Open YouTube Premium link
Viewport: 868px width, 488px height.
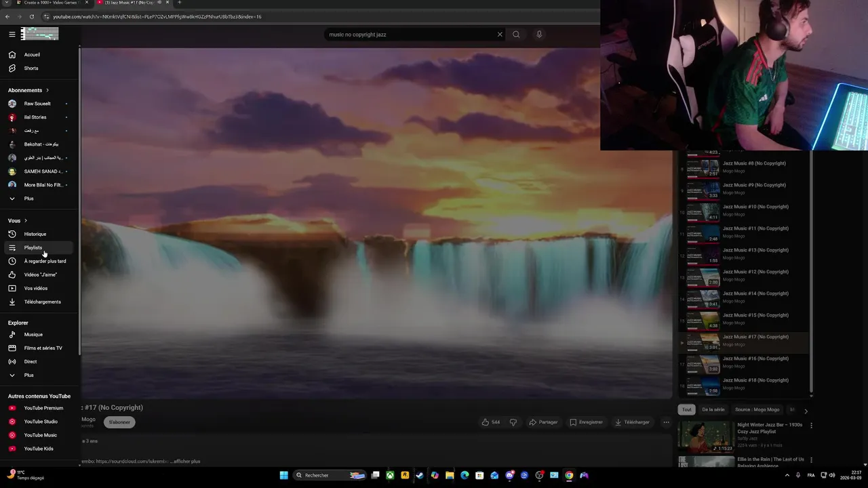pyautogui.click(x=39, y=408)
